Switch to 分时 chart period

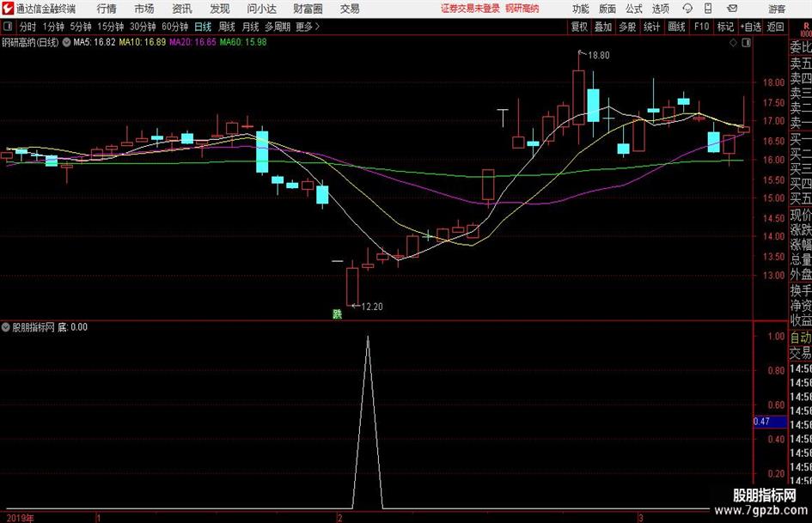[x=27, y=27]
